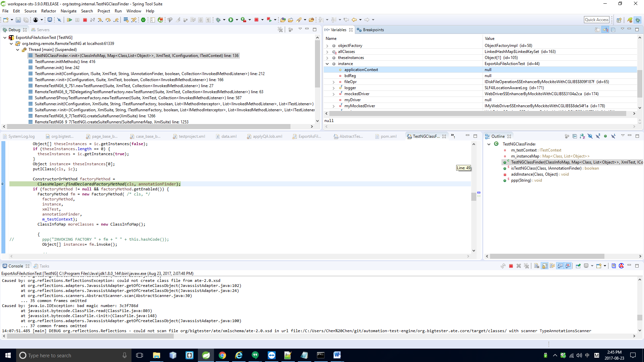
Task: Click Console horizontal scrollbar thumb
Action: coord(91,336)
